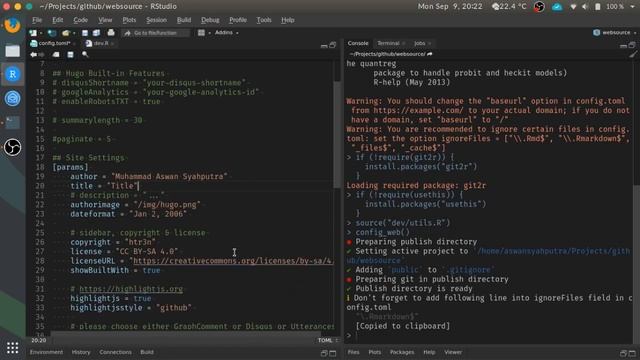Click the clock showing Mon Sep 9
Viewport: 640px width, 360px height.
coord(450,7)
